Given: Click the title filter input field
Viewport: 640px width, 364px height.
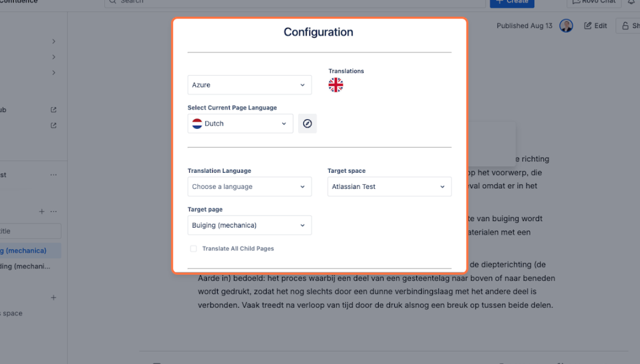Looking at the screenshot, I should pyautogui.click(x=30, y=231).
